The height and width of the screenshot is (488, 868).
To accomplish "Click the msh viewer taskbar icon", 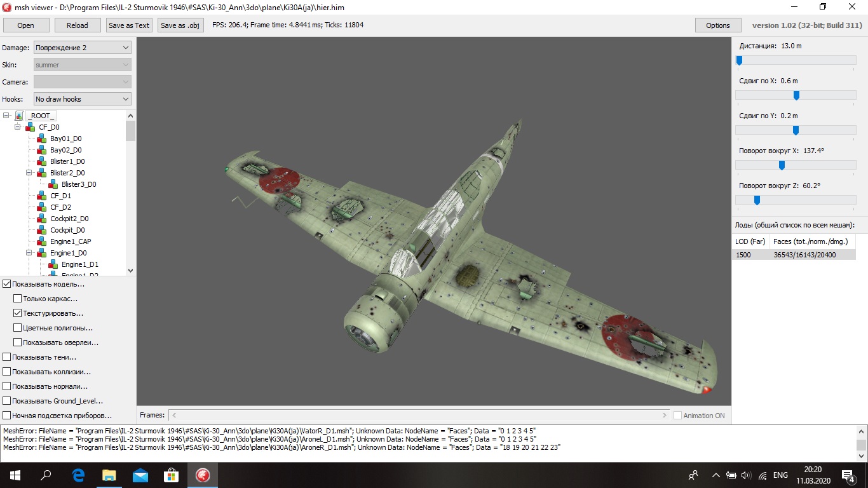I will (203, 475).
